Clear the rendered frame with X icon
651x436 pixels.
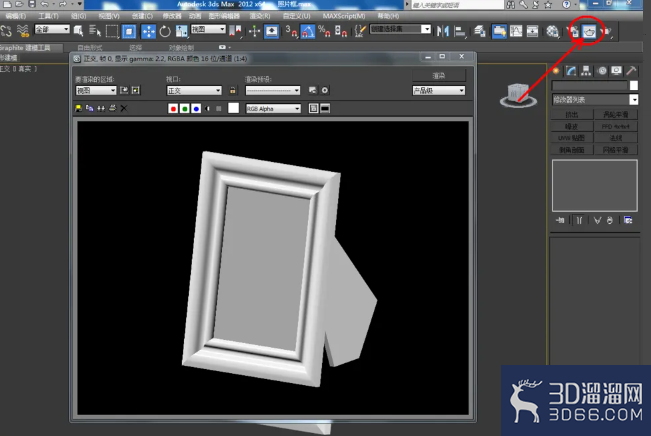click(124, 108)
